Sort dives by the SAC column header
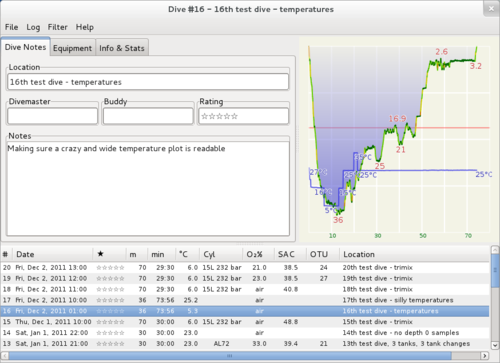Screen dimensions: 500x363 pyautogui.click(x=290, y=254)
